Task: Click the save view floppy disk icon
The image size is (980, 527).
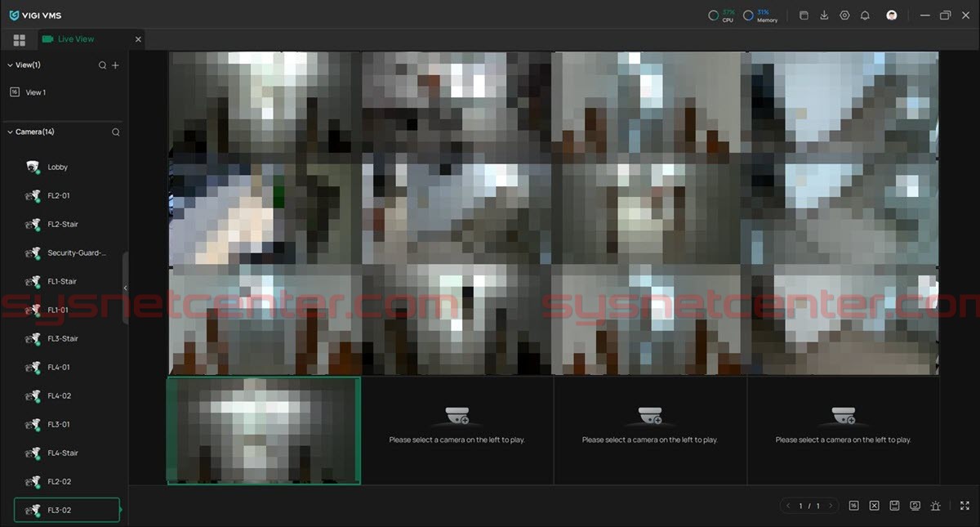Action: [894, 506]
